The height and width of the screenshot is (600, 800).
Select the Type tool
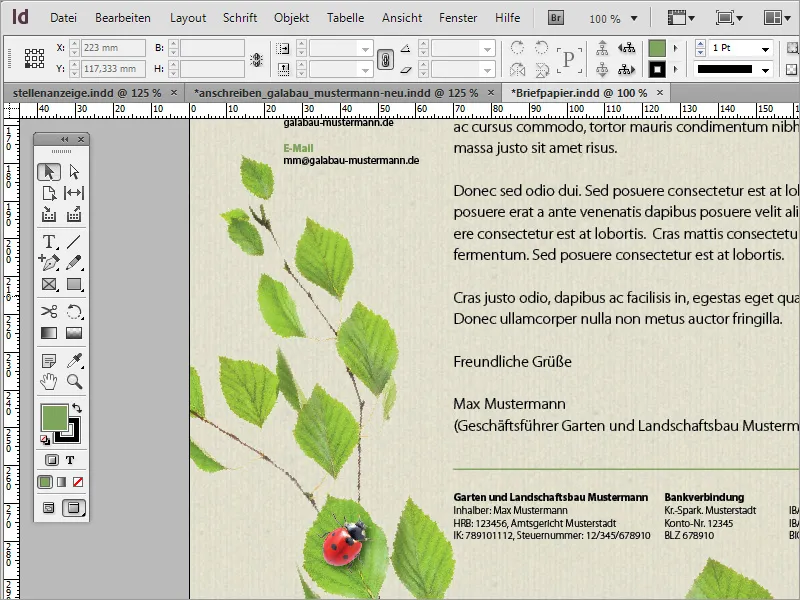[x=49, y=241]
